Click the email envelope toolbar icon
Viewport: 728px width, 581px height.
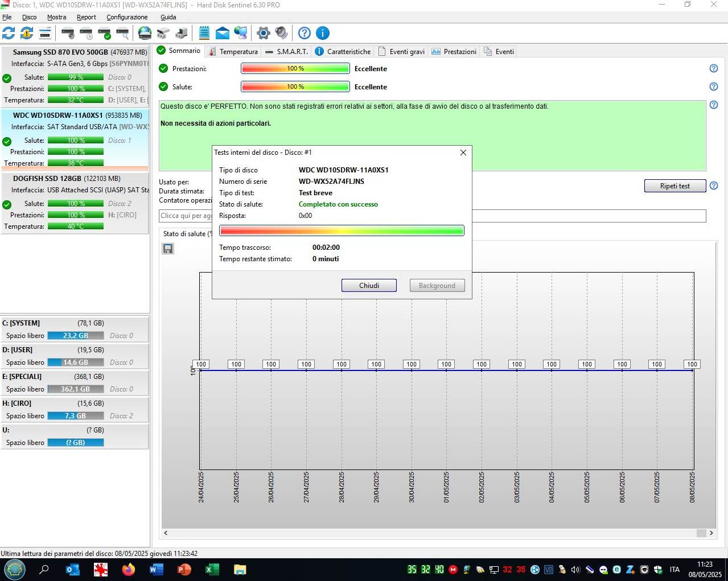pyautogui.click(x=223, y=33)
